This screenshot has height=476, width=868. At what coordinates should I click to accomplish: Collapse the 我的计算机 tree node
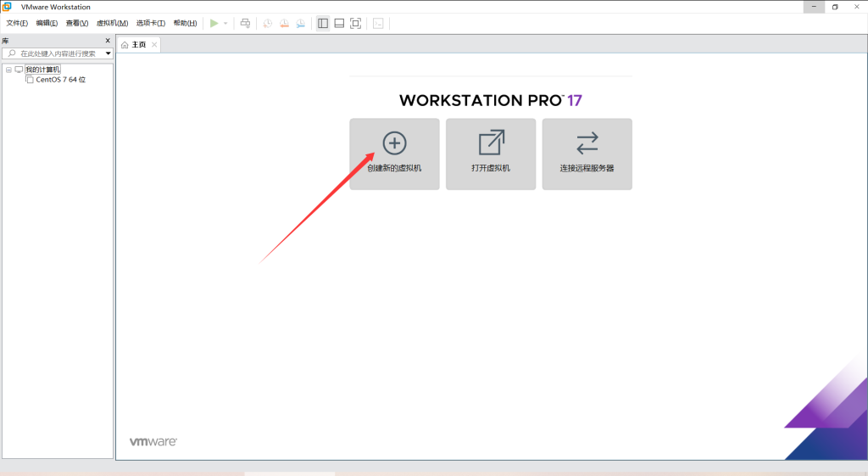8,70
